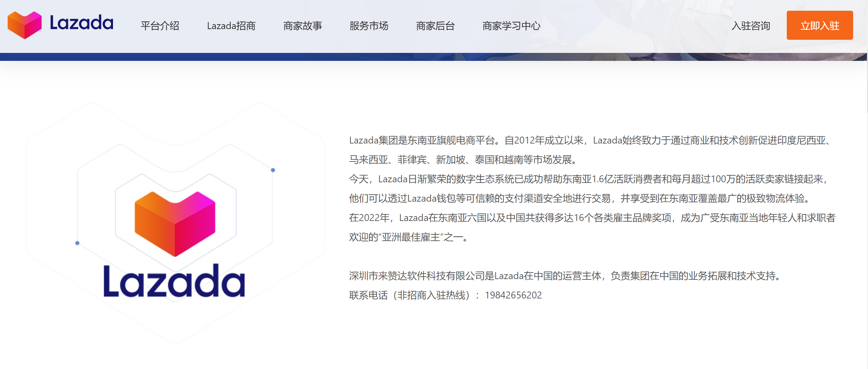Click the Lazada wordmark in header
Image resolution: width=868 pixels, height=369 pixels.
(82, 22)
